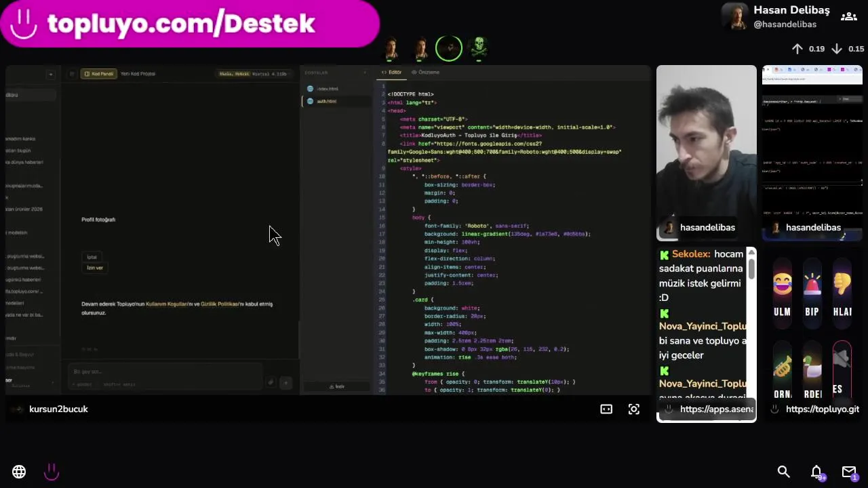This screenshot has height=488, width=868.
Task: Click first Nova_Yayinci_Toplu chat username
Action: 703,326
